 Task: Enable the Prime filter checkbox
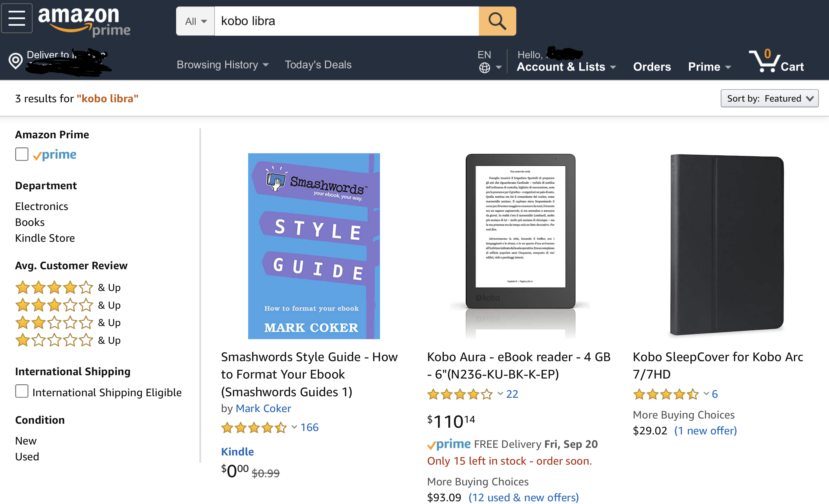(22, 154)
